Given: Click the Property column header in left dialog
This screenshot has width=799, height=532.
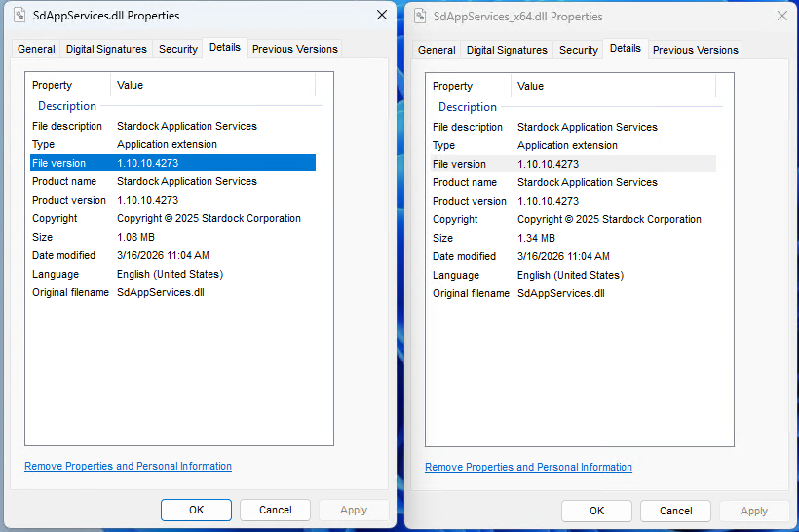Looking at the screenshot, I should [x=53, y=85].
